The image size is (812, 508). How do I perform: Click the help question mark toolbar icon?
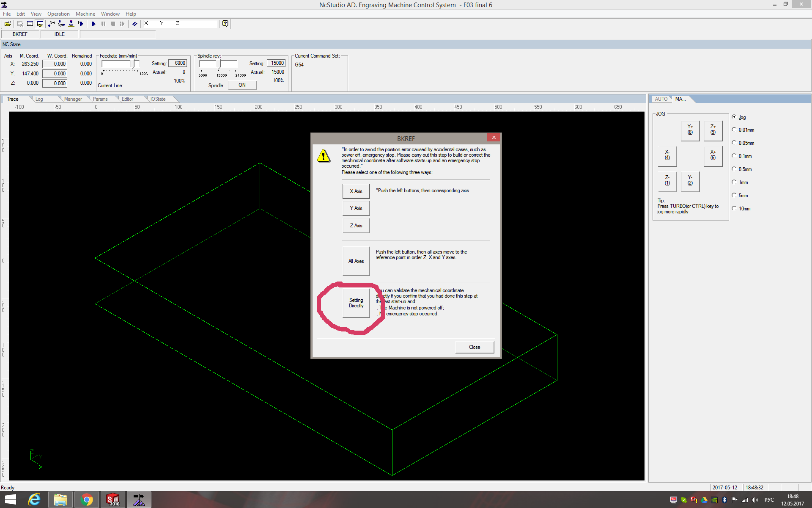[x=225, y=24]
